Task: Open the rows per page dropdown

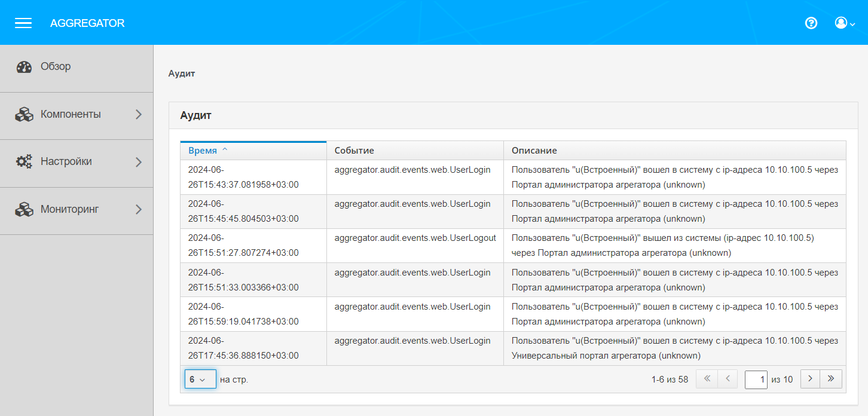Action: [200, 379]
